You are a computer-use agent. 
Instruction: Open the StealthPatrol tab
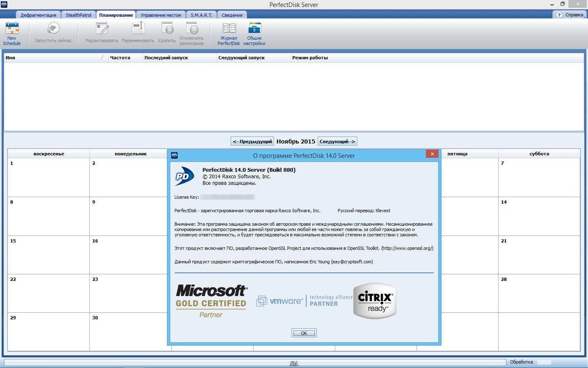point(78,15)
